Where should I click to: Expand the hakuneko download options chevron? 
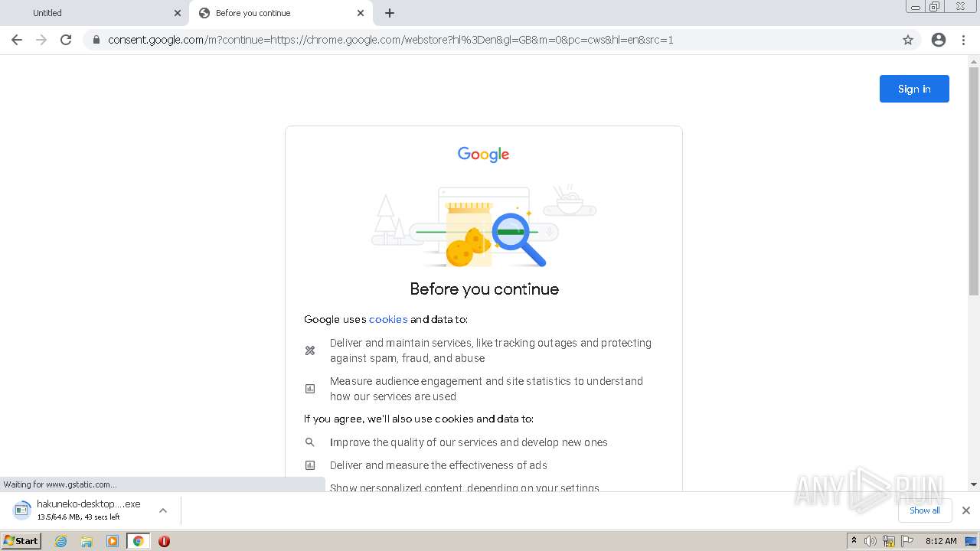pyautogui.click(x=163, y=510)
